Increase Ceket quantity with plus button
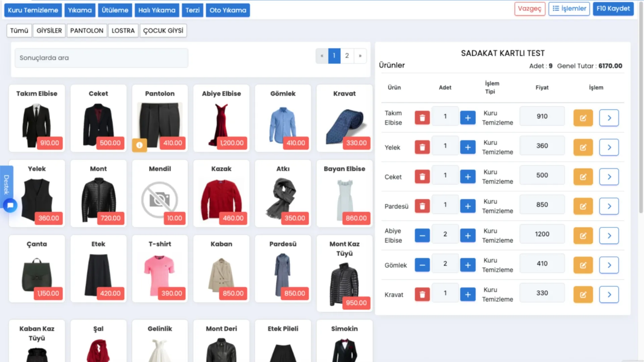 coord(468,177)
